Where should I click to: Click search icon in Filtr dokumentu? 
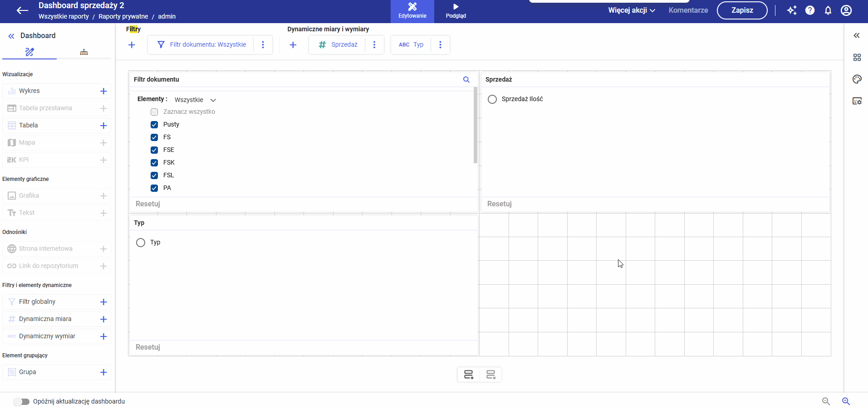point(466,79)
